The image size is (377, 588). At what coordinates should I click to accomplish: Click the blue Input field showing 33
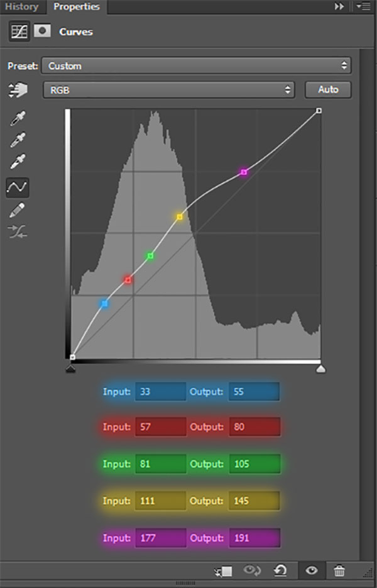tap(160, 392)
